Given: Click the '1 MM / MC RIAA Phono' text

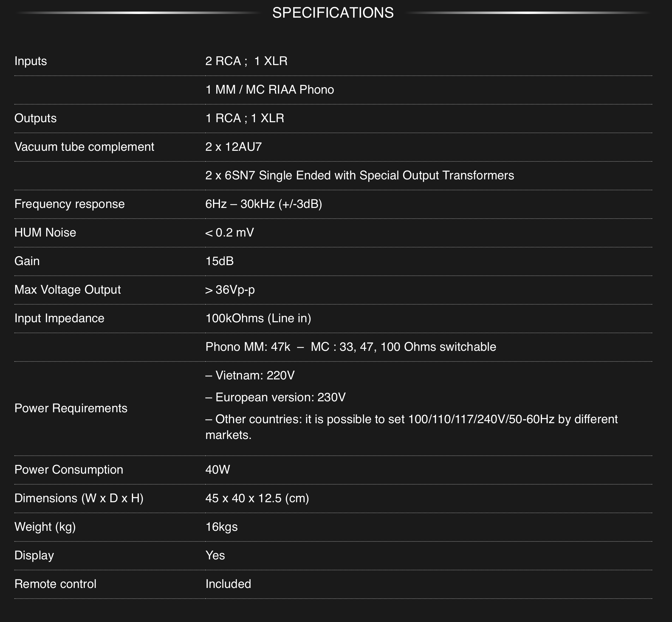Looking at the screenshot, I should point(269,89).
